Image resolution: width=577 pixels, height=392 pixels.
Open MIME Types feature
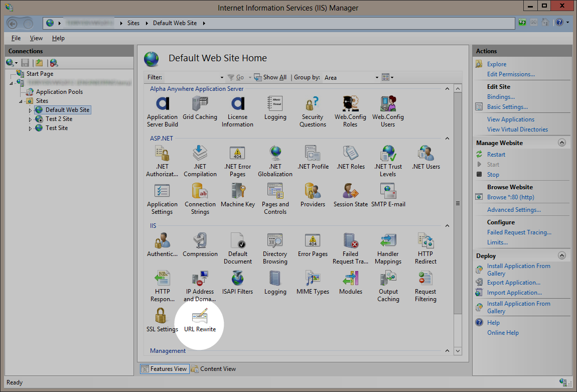coord(313,283)
